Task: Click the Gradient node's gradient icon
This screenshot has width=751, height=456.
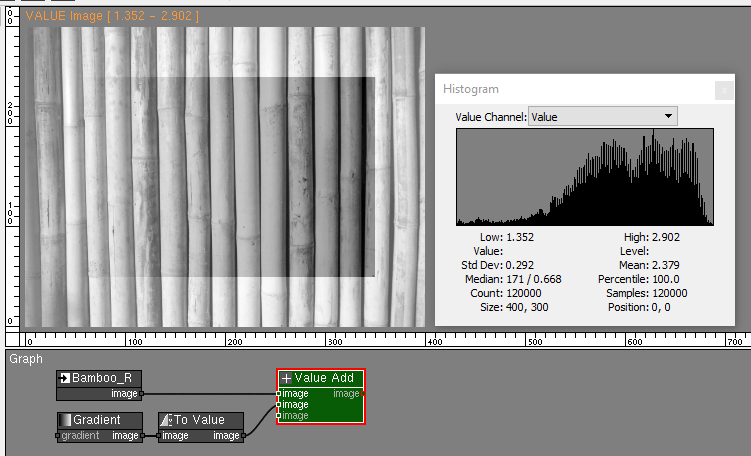Action: (65, 420)
